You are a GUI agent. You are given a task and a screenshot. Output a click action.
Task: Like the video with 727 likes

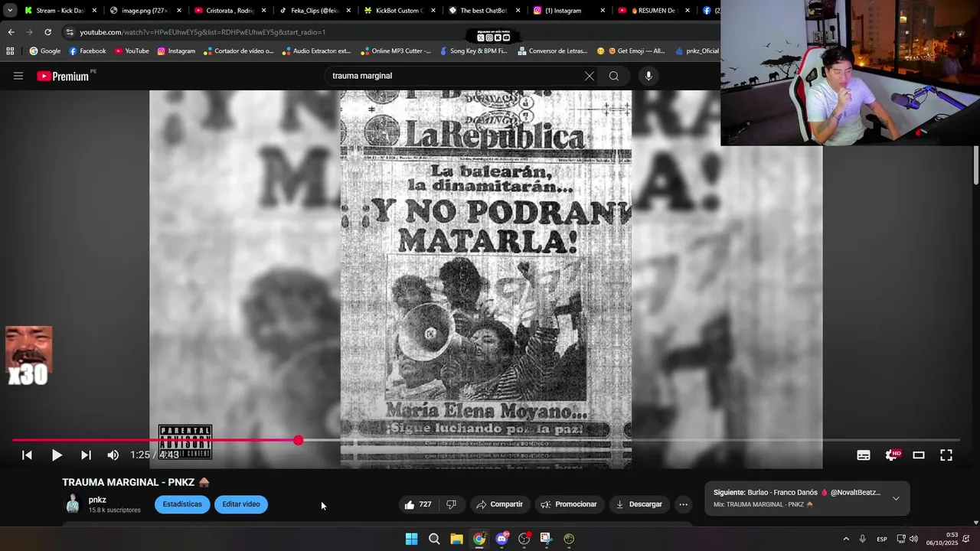[418, 504]
